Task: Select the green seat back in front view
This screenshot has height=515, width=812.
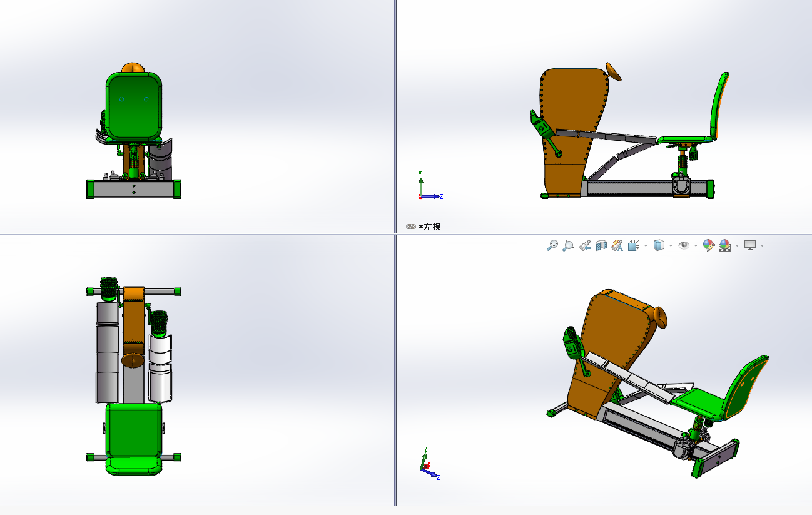Action: (x=134, y=106)
